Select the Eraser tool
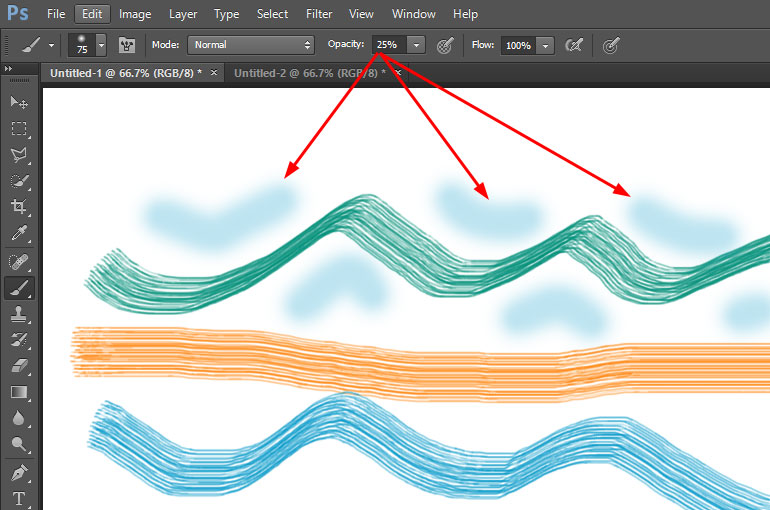 pyautogui.click(x=19, y=366)
